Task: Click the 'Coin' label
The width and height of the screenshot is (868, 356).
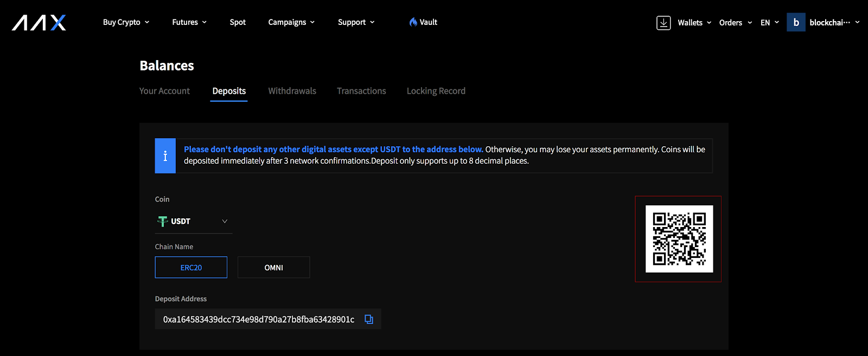Action: pyautogui.click(x=162, y=199)
